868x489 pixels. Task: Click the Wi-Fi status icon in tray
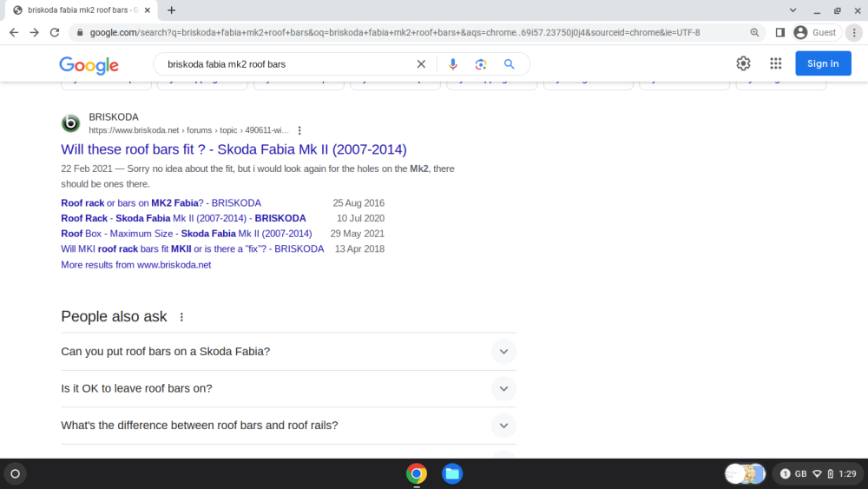(817, 474)
